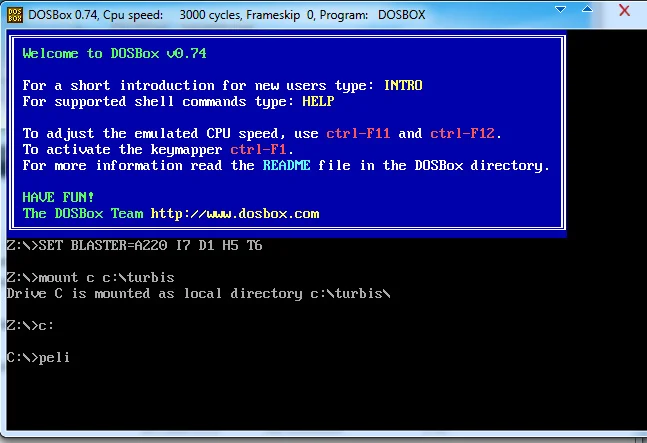Click 'The DOSBox Team' green text
Image resolution: width=647 pixels, height=443 pixels.
[x=83, y=214]
